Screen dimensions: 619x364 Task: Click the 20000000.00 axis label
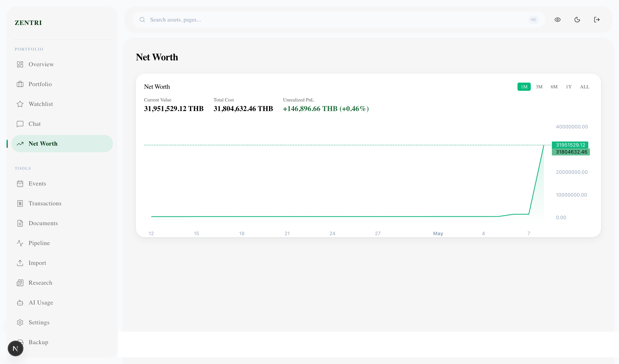(572, 172)
